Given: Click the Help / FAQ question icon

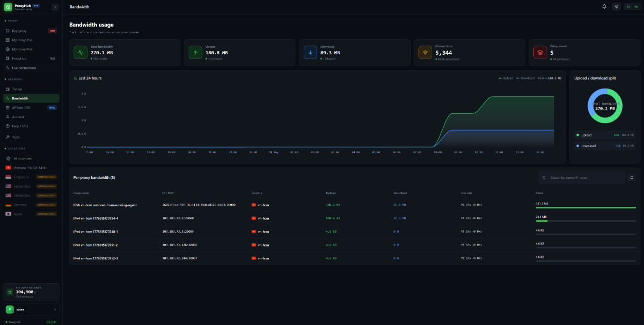Looking at the screenshot, I should (8, 126).
